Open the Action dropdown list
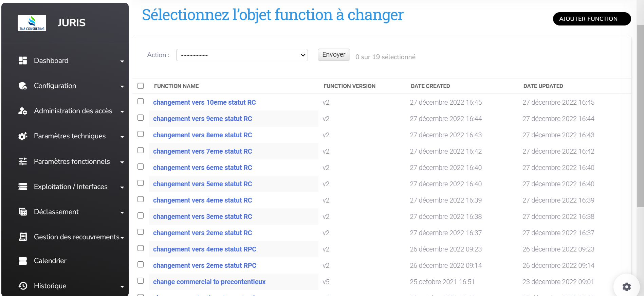Viewport: 644px width, 296px height. pyautogui.click(x=242, y=55)
